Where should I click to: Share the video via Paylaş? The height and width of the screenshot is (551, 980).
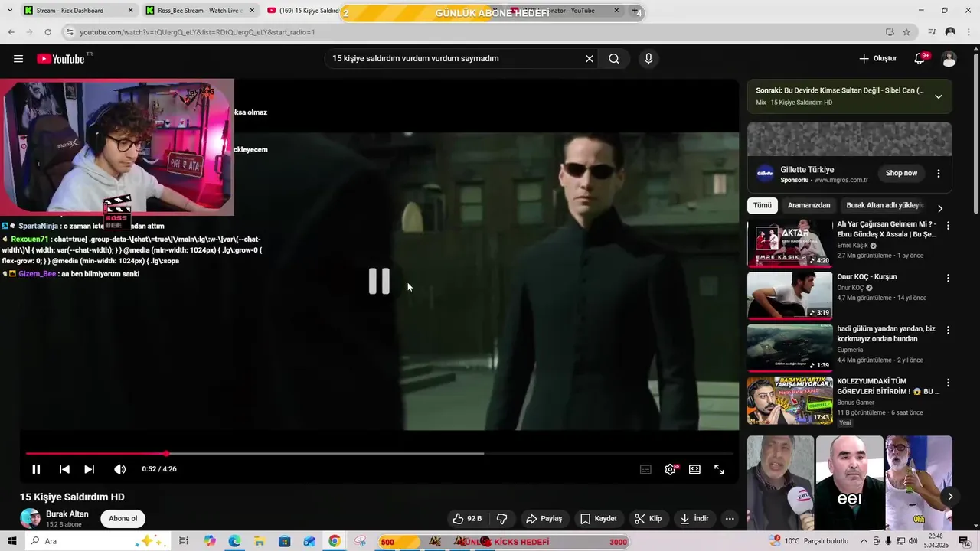point(544,519)
